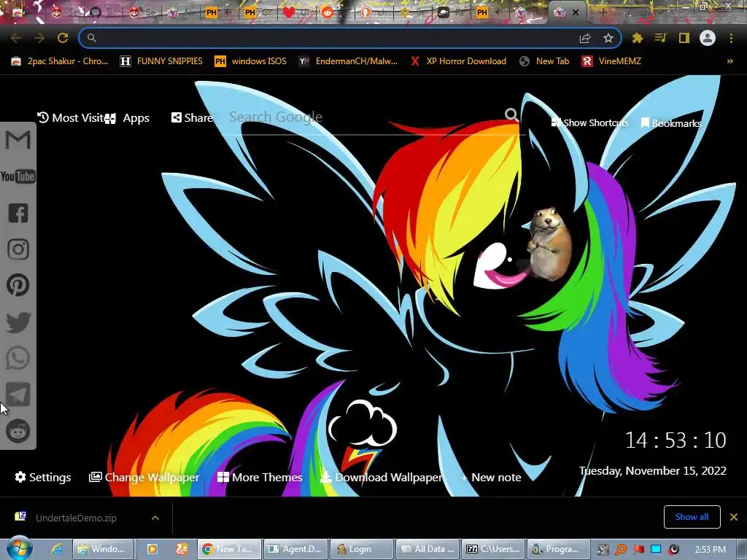Switch to the red heart tab
Viewport: 747px width, 560px height.
[289, 12]
